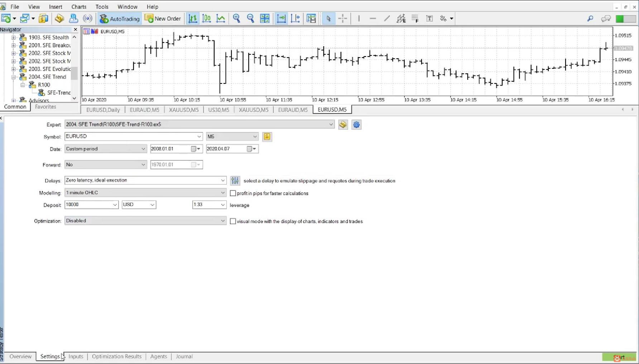639x364 pixels.
Task: Collapse the R100 folder in Navigator
Action: (x=23, y=85)
